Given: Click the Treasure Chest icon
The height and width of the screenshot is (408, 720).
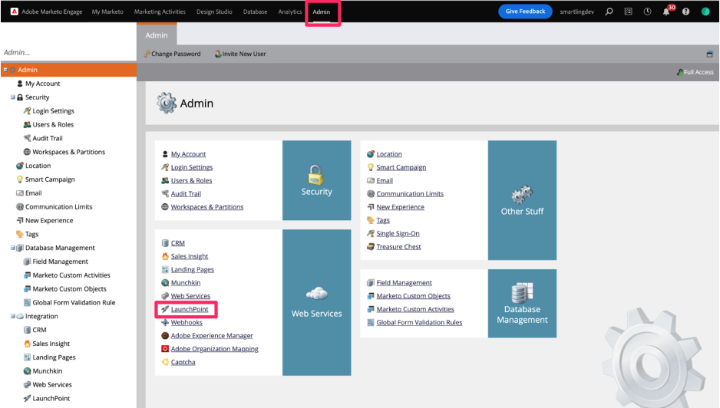Looking at the screenshot, I should [x=371, y=246].
